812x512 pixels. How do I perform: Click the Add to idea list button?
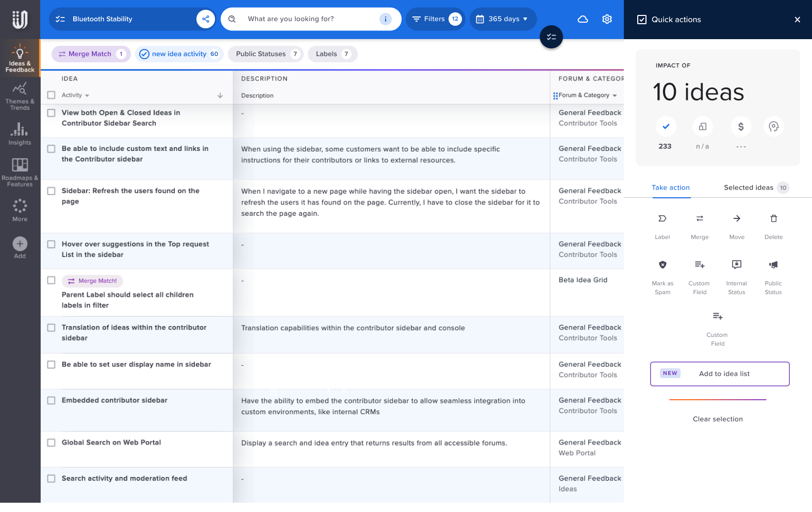(x=720, y=374)
